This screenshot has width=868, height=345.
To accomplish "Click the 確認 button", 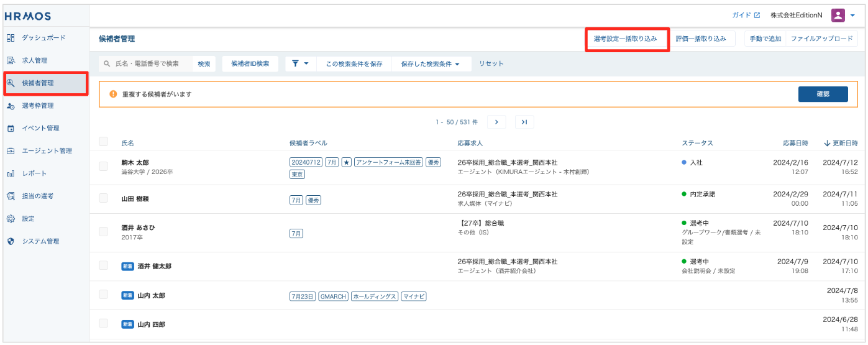I will coord(823,94).
